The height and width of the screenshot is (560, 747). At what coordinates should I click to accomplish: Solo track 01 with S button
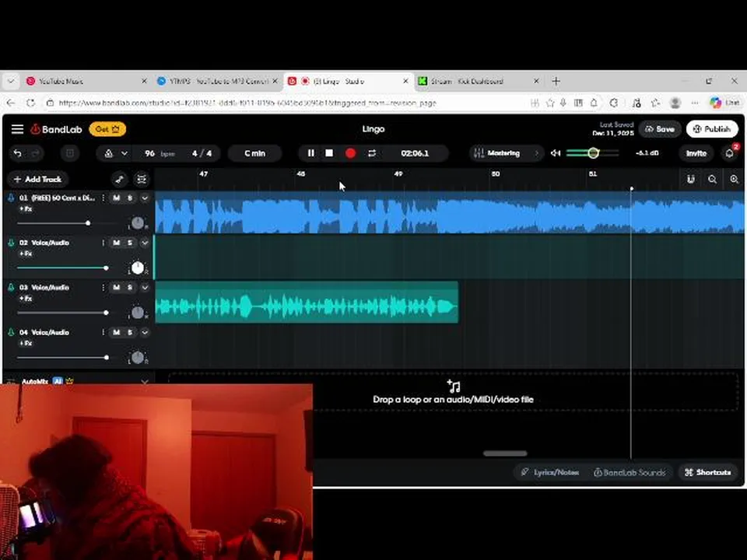pos(130,198)
